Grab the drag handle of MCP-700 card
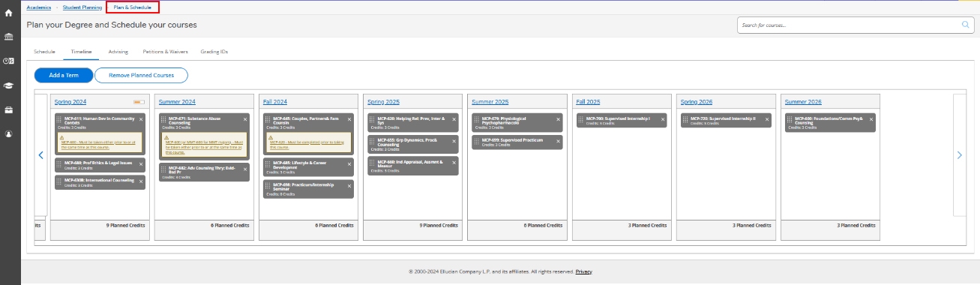The width and height of the screenshot is (980, 285). 580,119
